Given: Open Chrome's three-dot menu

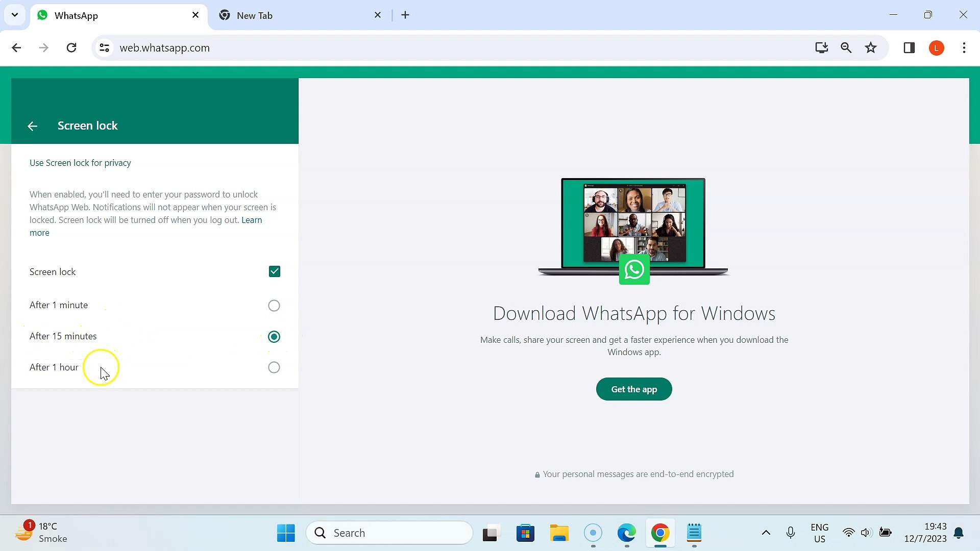Looking at the screenshot, I should click(x=964, y=47).
